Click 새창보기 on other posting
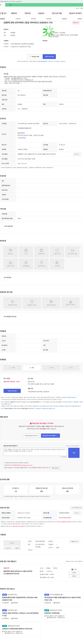The width and height of the screenshot is (83, 644). pyautogui.click(x=74, y=576)
